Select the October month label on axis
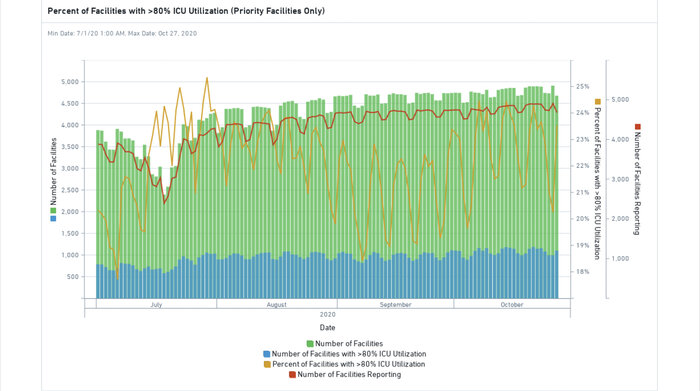The height and width of the screenshot is (391, 700). 512,305
